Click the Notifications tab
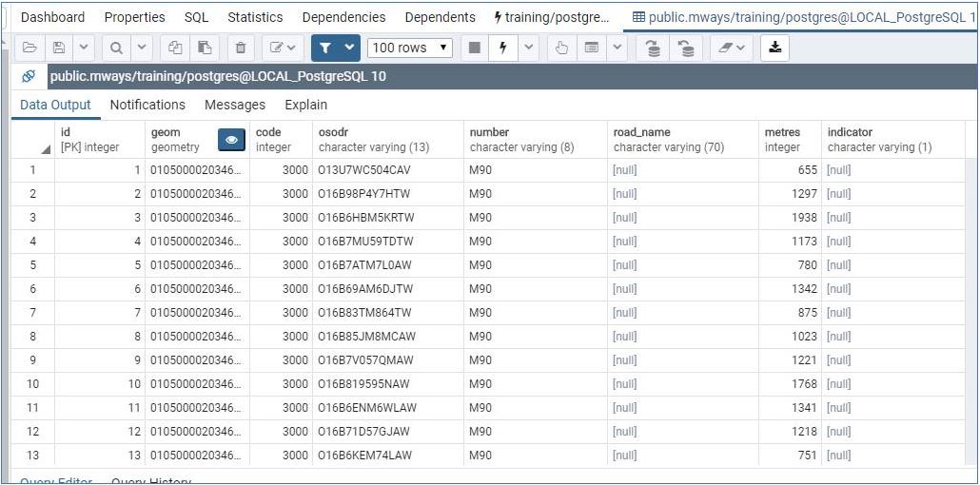Screen dimensions: 980x485 point(147,105)
